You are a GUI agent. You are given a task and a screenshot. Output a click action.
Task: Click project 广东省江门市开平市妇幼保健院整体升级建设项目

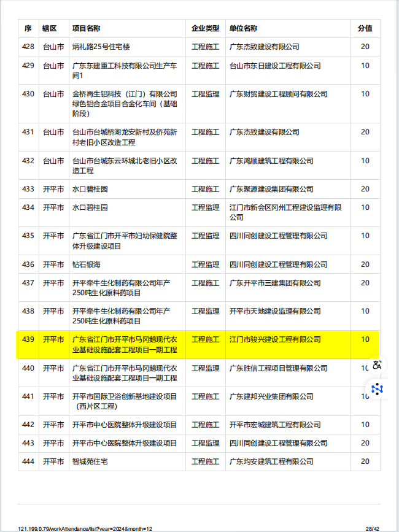click(x=125, y=241)
